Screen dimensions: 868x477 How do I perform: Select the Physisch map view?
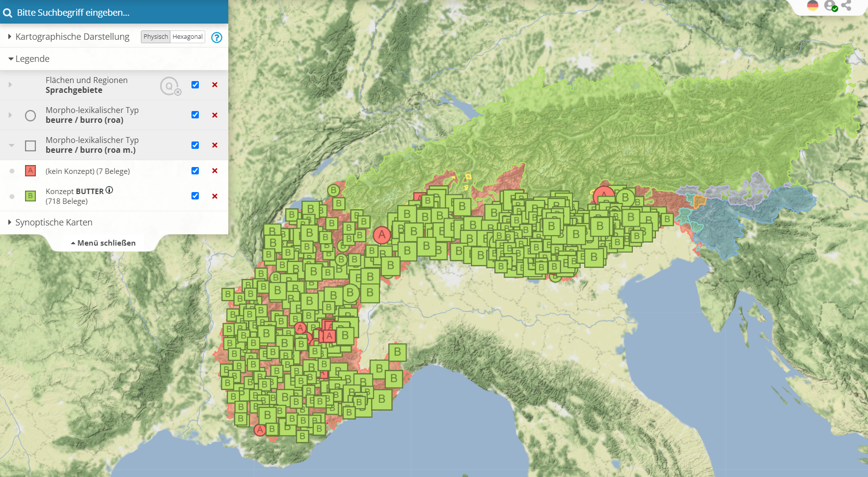(x=156, y=37)
